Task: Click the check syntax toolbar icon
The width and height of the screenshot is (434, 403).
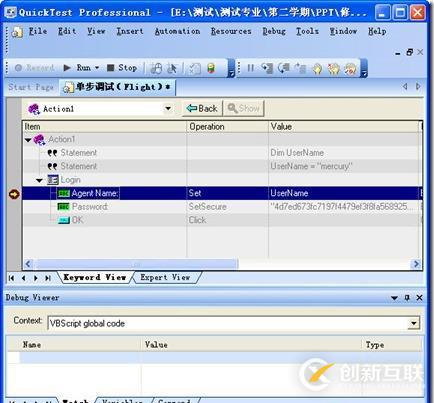Action: [x=194, y=68]
